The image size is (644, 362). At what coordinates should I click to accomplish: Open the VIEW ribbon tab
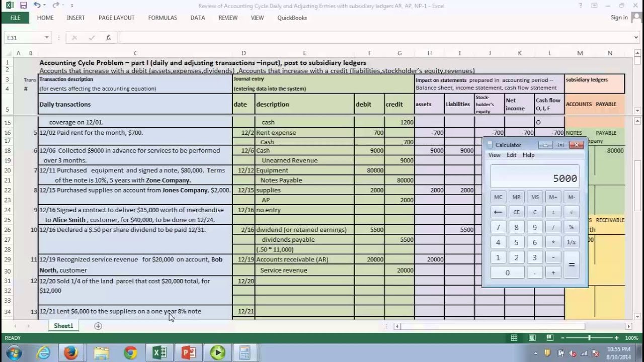[257, 18]
